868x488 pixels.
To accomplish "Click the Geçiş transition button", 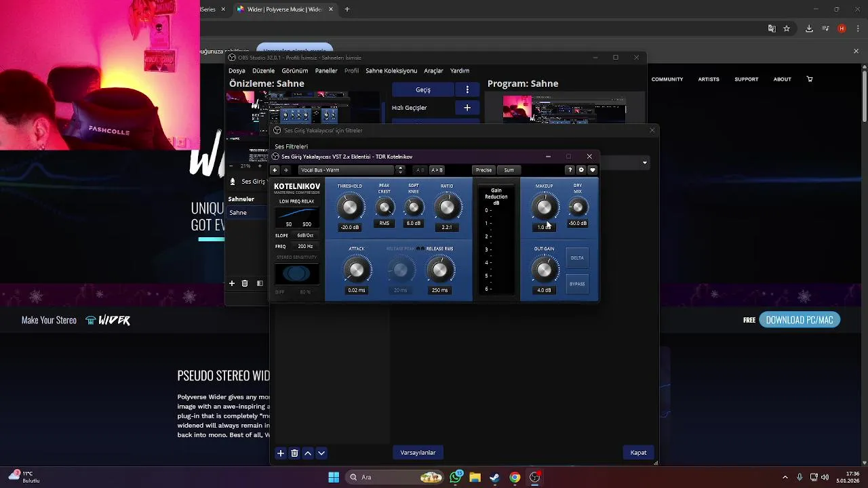I will tap(423, 89).
